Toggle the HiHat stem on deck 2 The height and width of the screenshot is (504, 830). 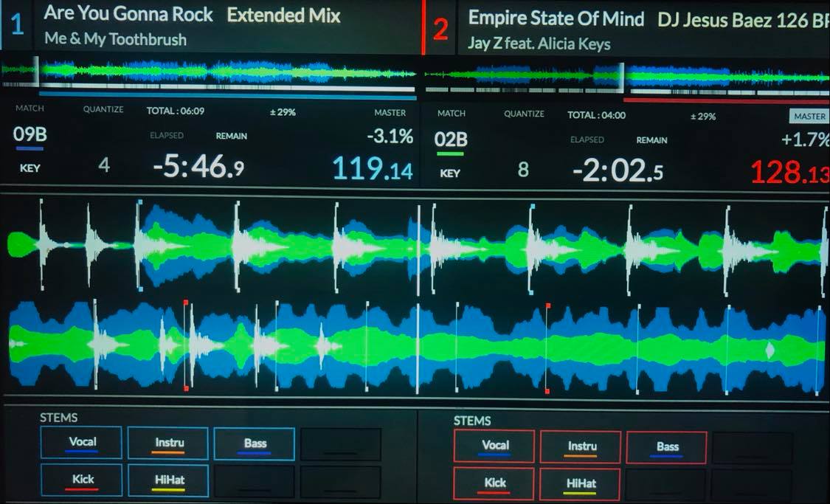click(x=580, y=484)
